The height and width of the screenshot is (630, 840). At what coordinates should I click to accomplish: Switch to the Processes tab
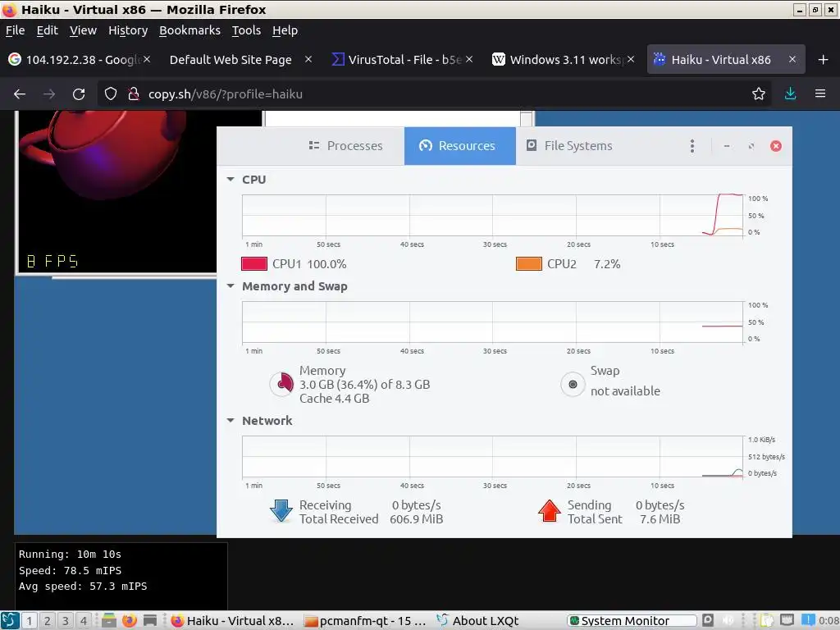pyautogui.click(x=345, y=146)
